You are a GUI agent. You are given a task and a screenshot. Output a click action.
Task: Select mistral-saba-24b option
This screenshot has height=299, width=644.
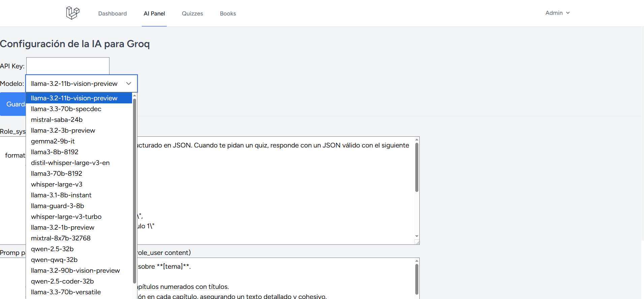[79, 120]
